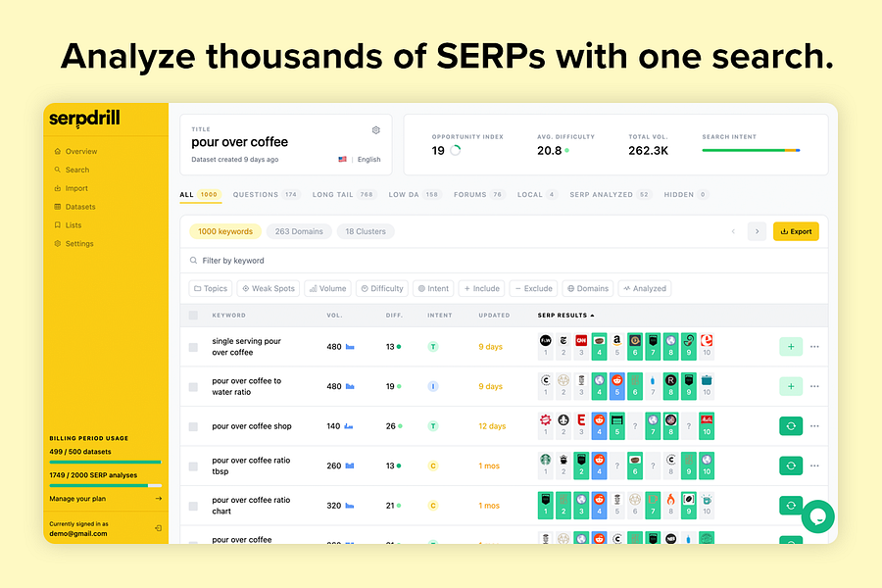Refresh SERP for 'pour over coffee shop'

click(791, 426)
